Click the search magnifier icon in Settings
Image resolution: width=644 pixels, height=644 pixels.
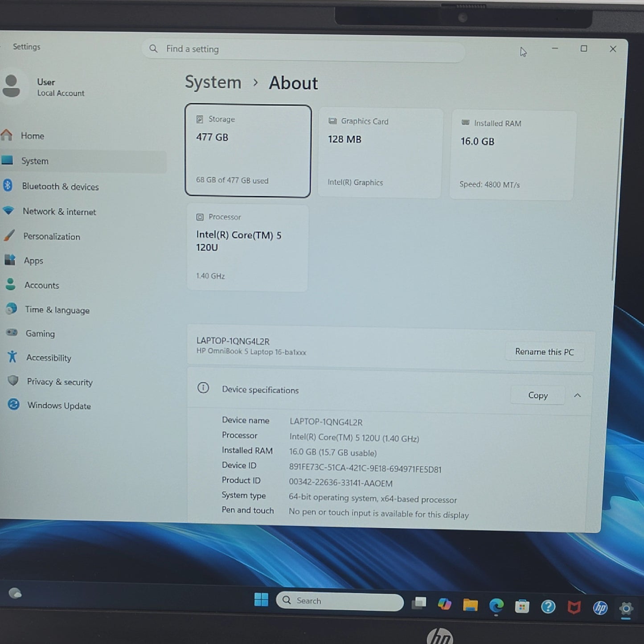click(x=153, y=49)
